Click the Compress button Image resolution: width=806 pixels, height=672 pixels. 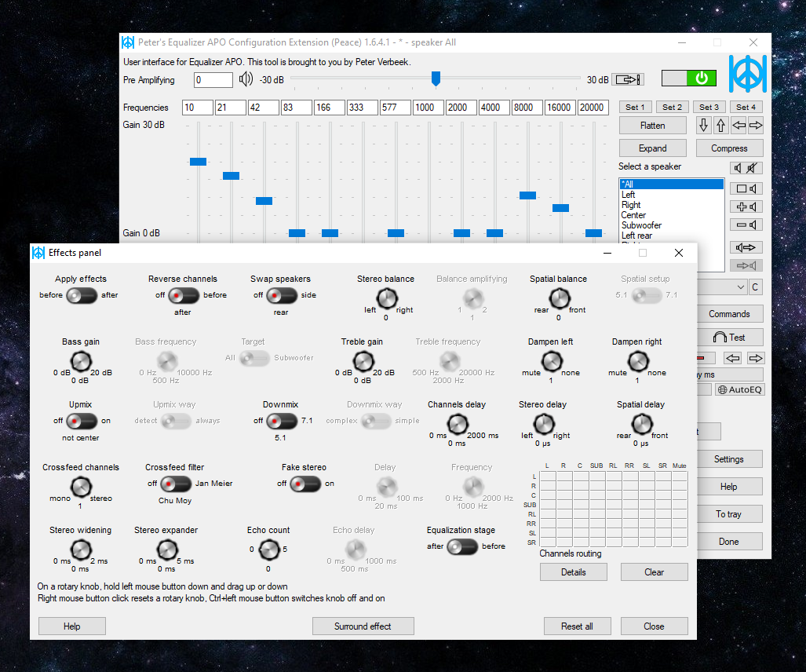[729, 148]
